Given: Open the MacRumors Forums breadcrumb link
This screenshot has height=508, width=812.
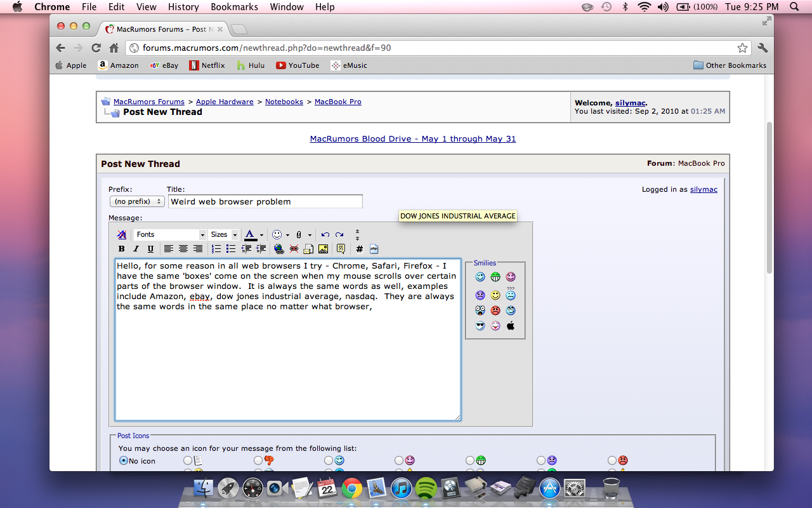Looking at the screenshot, I should [149, 102].
